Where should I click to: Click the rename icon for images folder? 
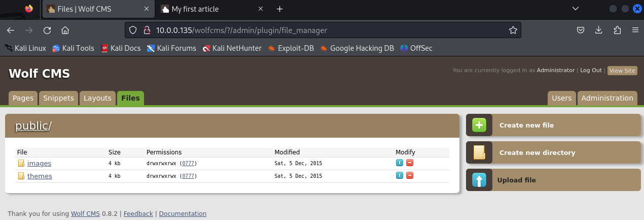[x=400, y=163]
